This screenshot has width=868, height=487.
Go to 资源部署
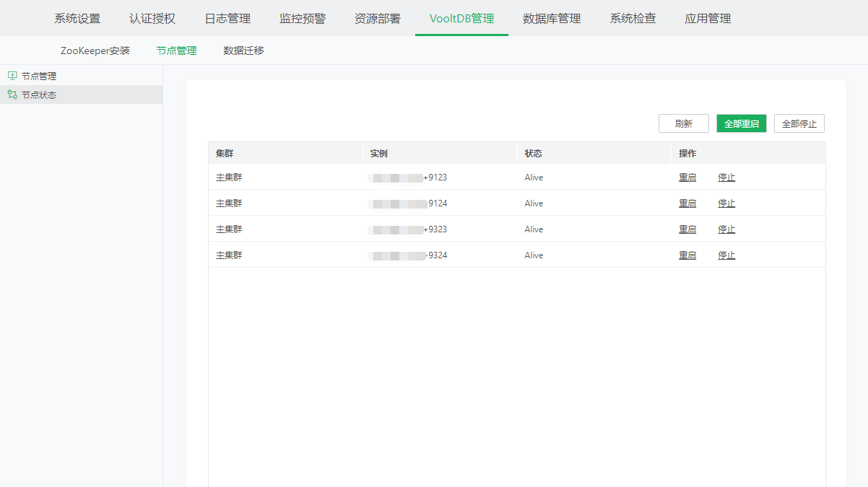coord(378,18)
